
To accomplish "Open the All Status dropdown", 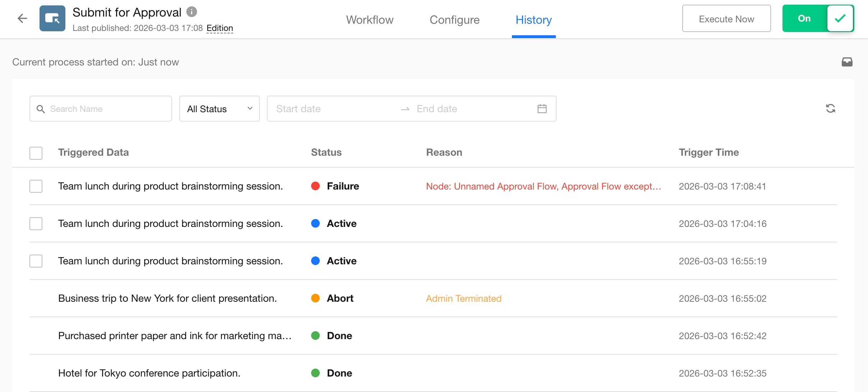I will pos(219,109).
